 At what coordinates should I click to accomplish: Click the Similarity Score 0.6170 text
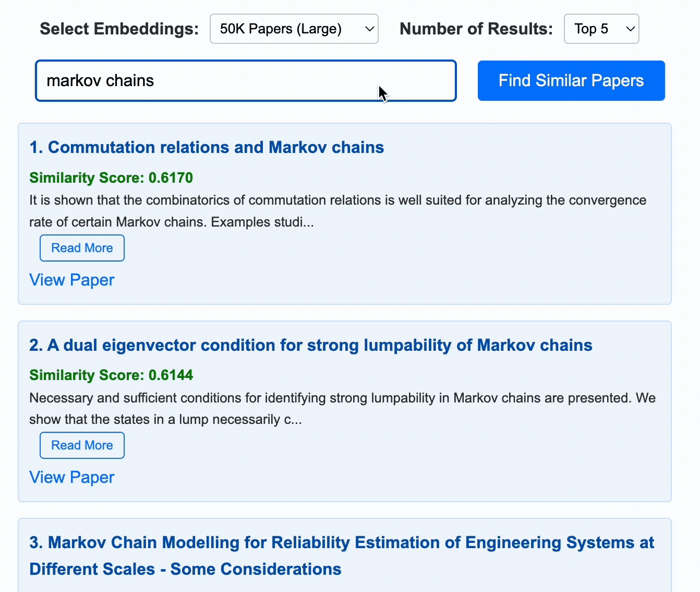(111, 177)
